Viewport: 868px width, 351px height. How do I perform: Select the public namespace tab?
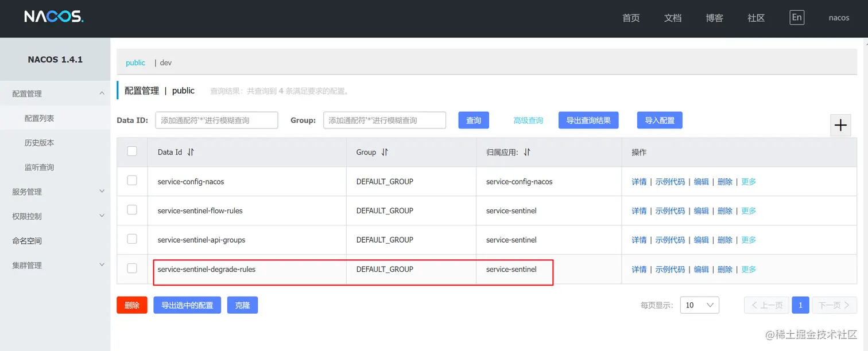135,63
